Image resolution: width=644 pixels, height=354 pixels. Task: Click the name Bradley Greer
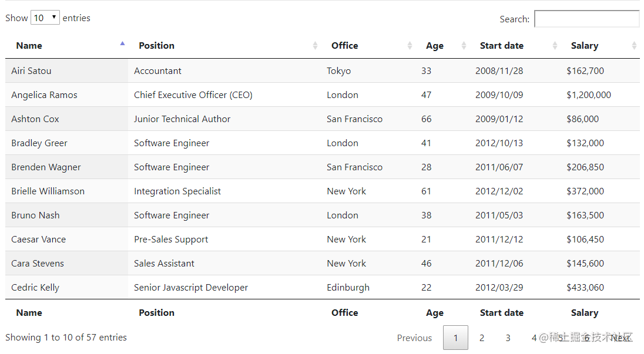pyautogui.click(x=39, y=143)
